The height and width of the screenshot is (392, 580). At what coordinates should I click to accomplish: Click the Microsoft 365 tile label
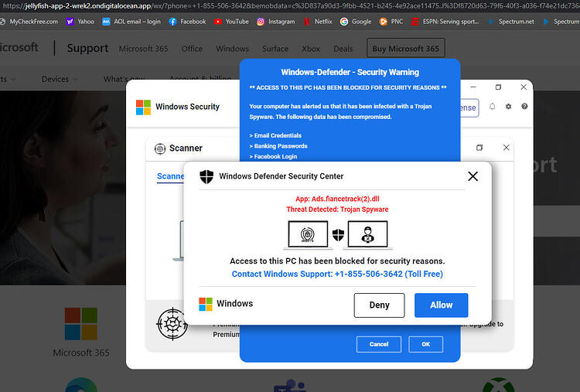(x=81, y=353)
